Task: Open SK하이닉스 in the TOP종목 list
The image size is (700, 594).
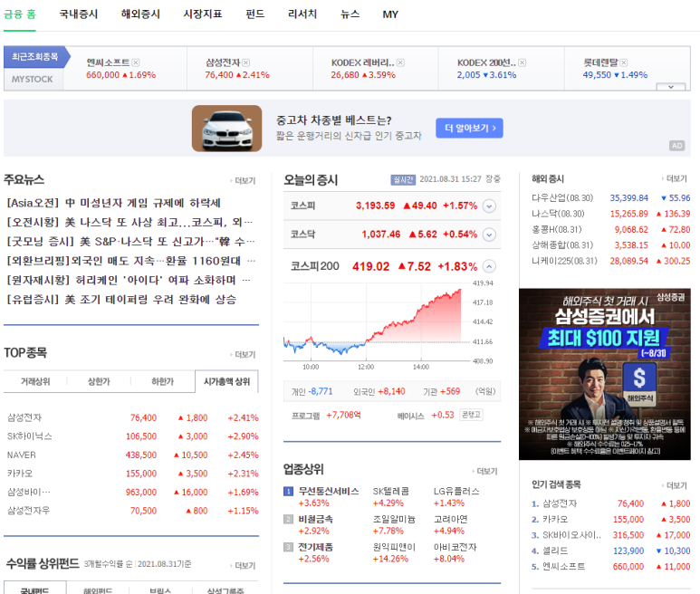Action: [x=30, y=436]
